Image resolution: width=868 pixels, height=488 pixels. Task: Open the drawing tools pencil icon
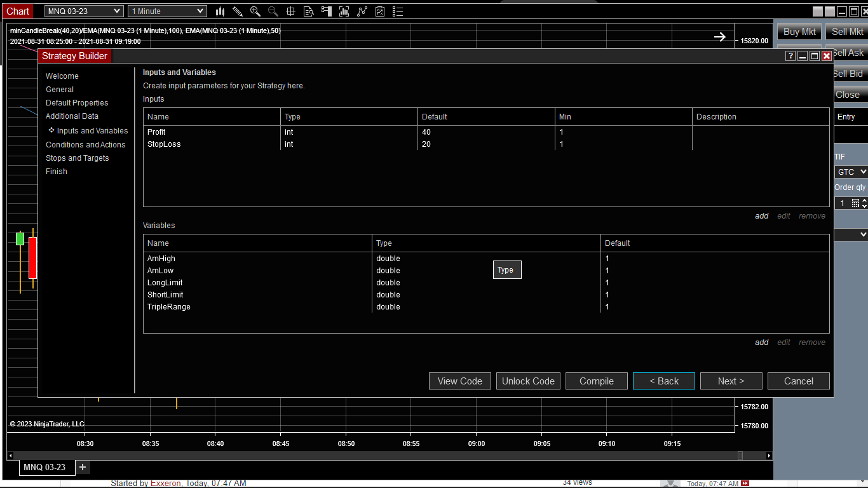click(x=238, y=11)
